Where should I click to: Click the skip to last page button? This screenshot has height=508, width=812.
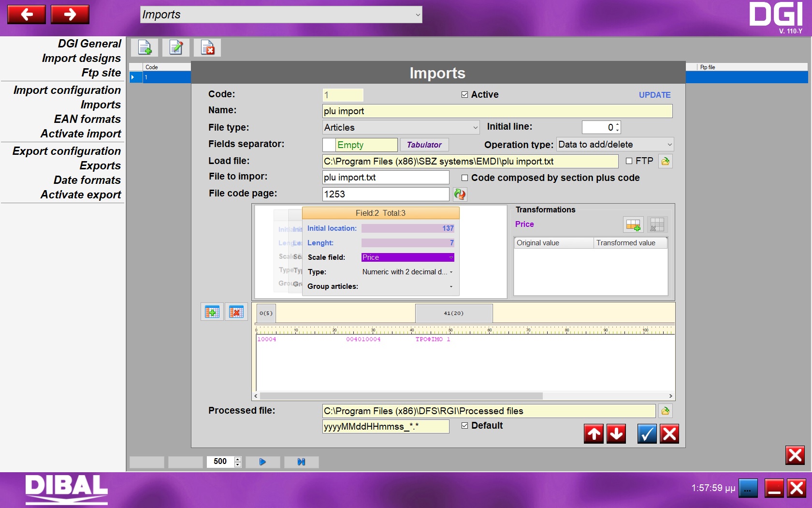point(301,462)
